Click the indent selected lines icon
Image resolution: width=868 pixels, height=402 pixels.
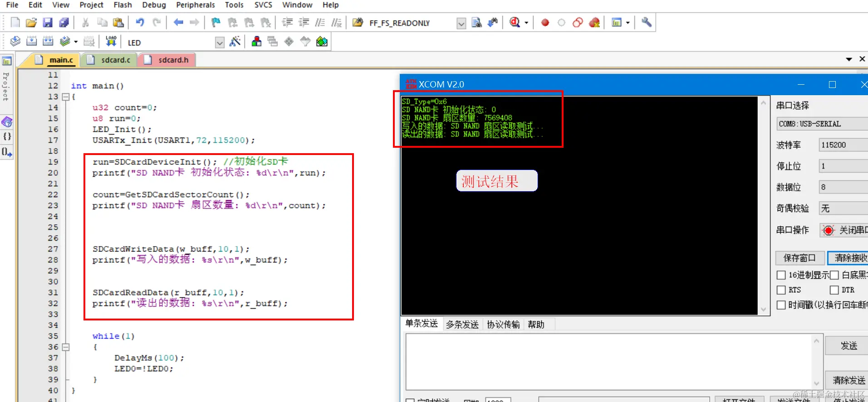pyautogui.click(x=287, y=23)
